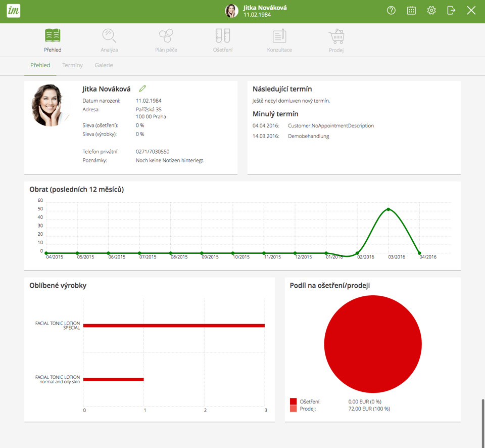Viewport: 485px width, 448px height.
Task: Click the 04/2015 chart data point
Action: point(46,253)
